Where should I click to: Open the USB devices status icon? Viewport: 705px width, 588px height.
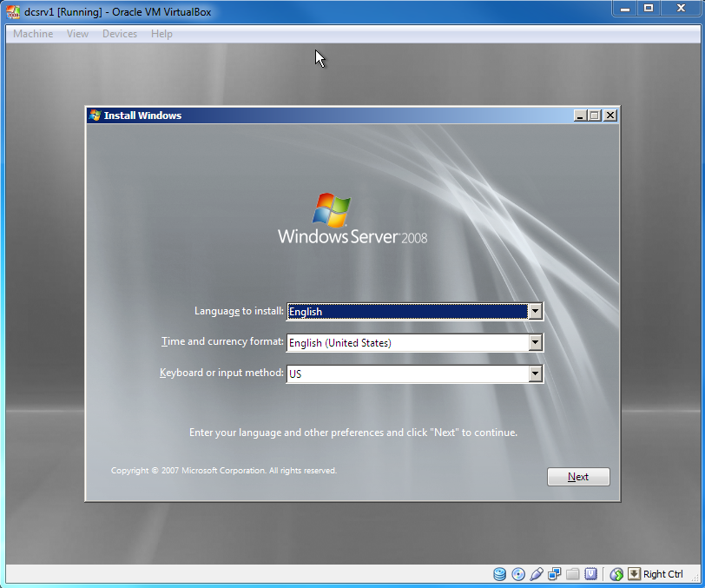click(537, 574)
